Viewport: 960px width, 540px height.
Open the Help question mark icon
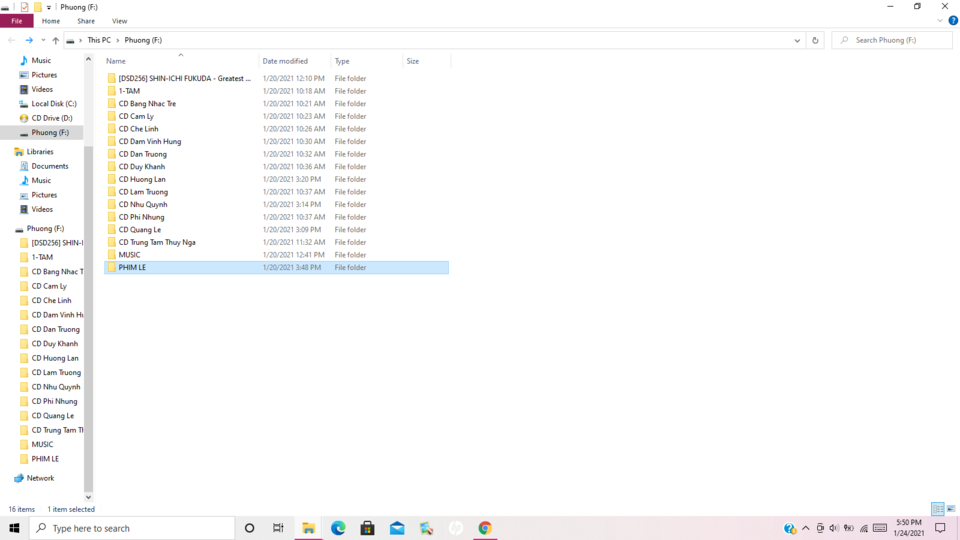click(953, 21)
